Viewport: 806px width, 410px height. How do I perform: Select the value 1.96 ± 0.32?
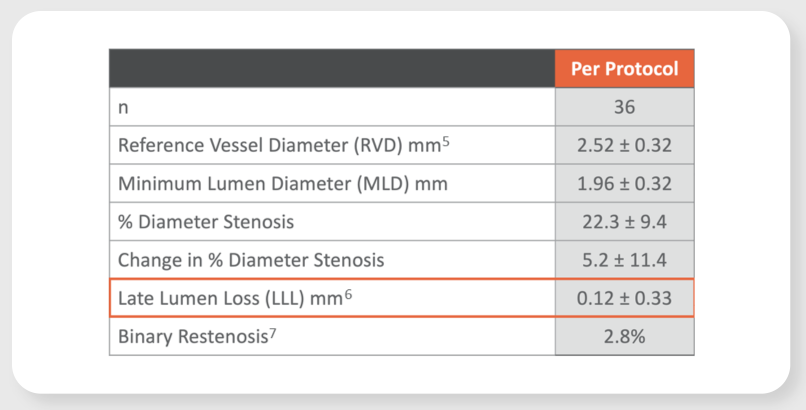(624, 184)
